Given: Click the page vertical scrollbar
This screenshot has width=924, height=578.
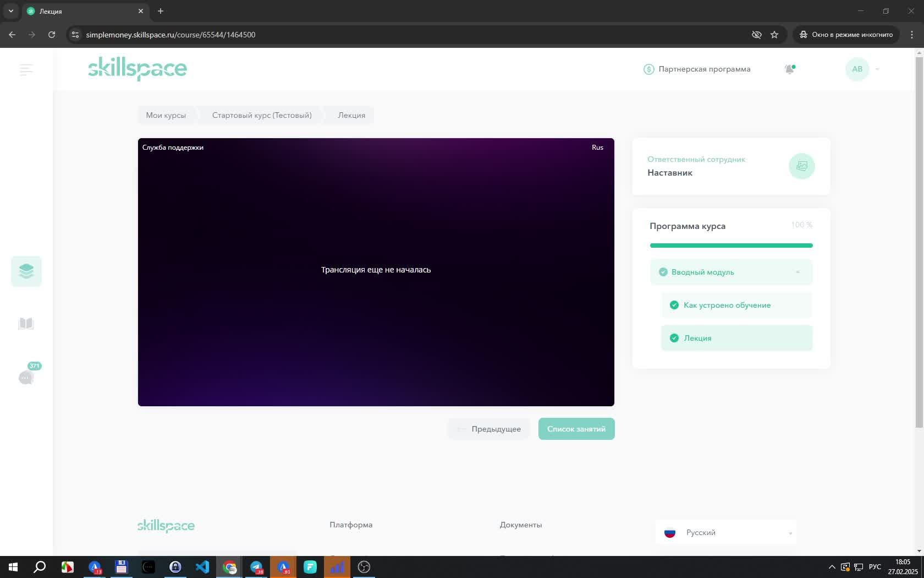Looking at the screenshot, I should click(x=919, y=242).
